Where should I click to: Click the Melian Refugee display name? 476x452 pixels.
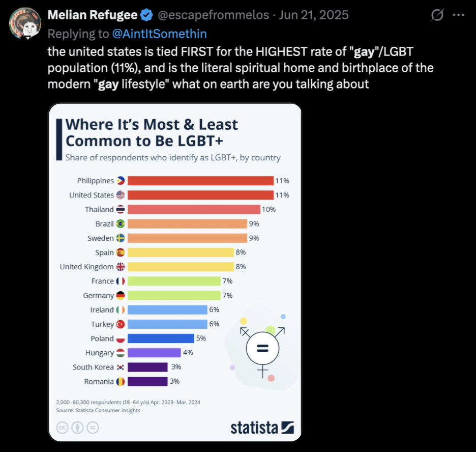point(92,15)
